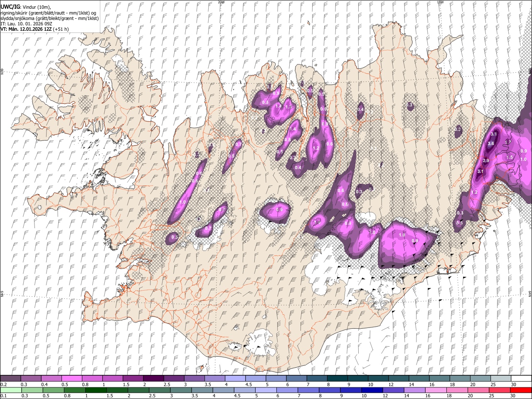Pick snow-scale swatch between 10 and 12
Image resolution: width=532 pixels, height=399 pixels.
[x=379, y=378]
